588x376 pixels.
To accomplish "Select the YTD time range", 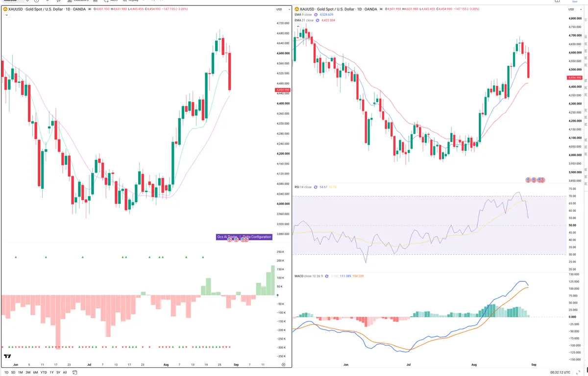I will 44,373.
